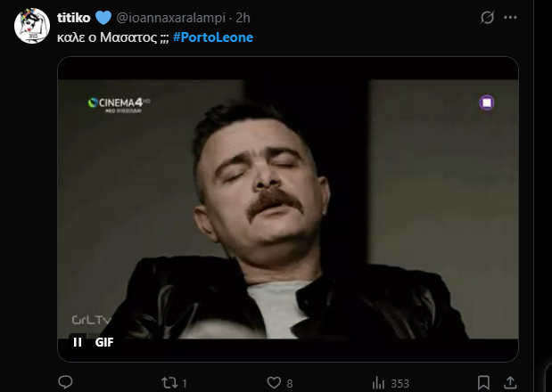This screenshot has width=552, height=392.
Task: Open the #PortoLeone hashtag
Action: coord(216,37)
